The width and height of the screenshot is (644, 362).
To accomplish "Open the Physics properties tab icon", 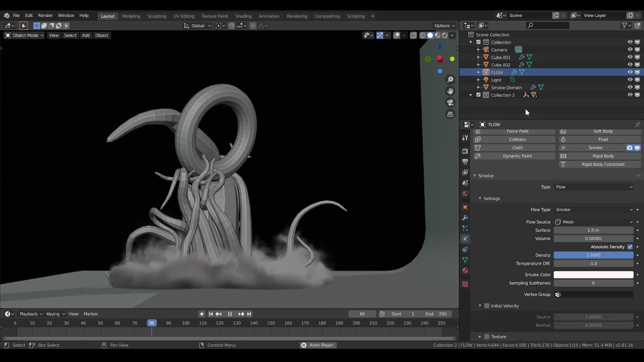I will pyautogui.click(x=465, y=239).
